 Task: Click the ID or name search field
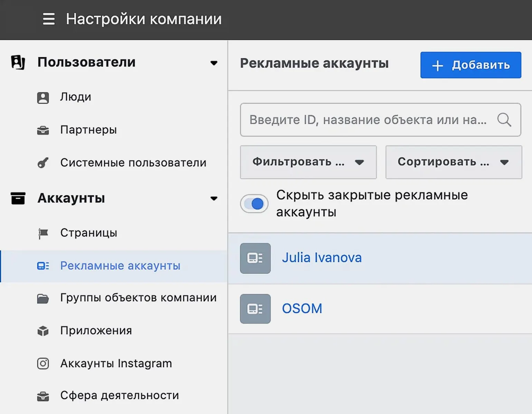point(368,120)
